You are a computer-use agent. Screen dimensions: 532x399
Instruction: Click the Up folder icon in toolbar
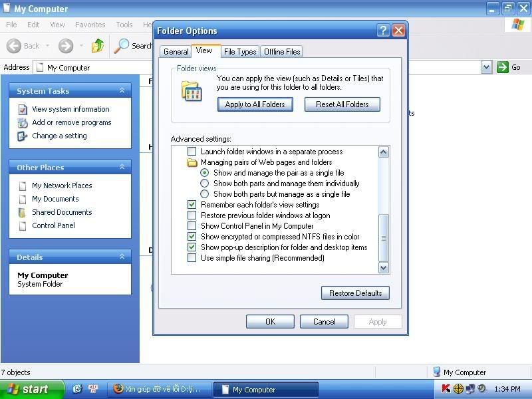click(98, 46)
